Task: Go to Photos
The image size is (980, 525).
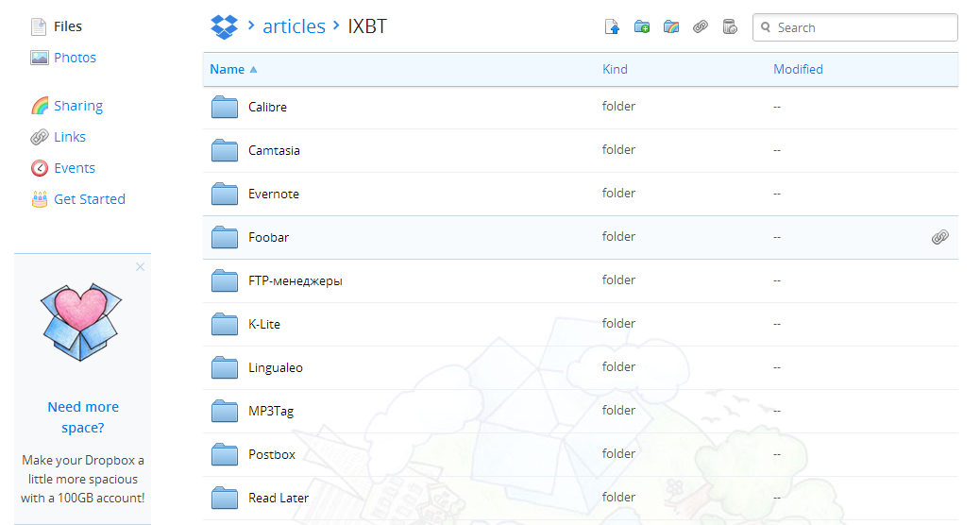Action: [75, 58]
